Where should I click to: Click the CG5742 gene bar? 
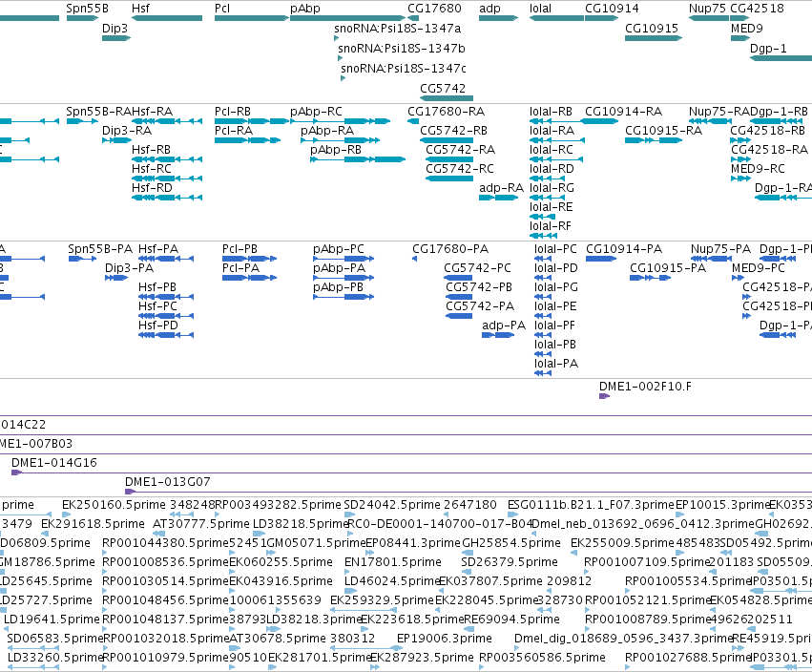click(447, 98)
